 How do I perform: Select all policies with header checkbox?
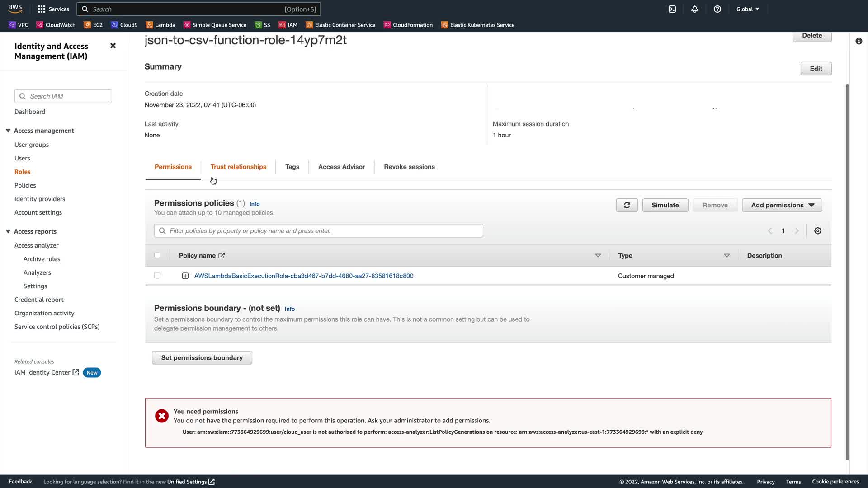tap(157, 255)
